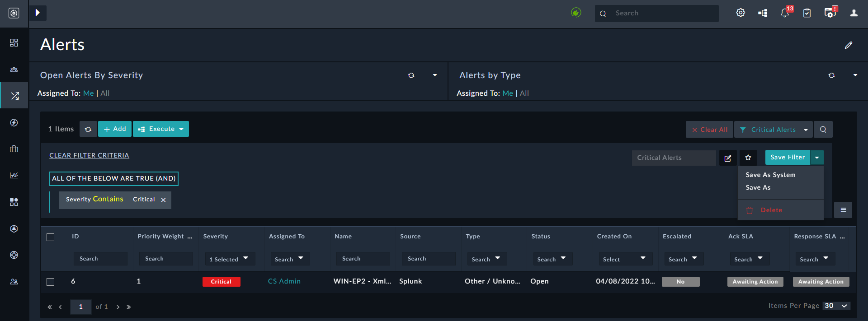Viewport: 868px width, 321px height.
Task: Click the CLEAR FILTER CRITERIA link
Action: tap(89, 155)
